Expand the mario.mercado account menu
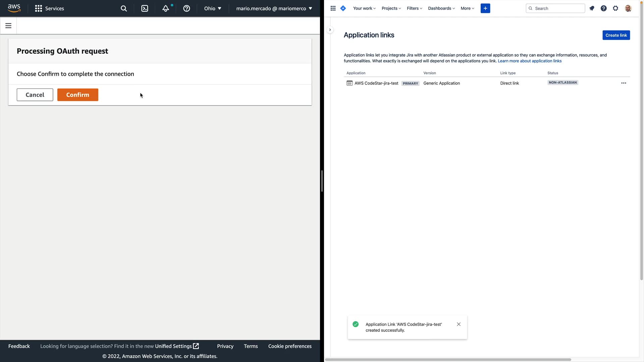The image size is (644, 362). click(x=274, y=8)
